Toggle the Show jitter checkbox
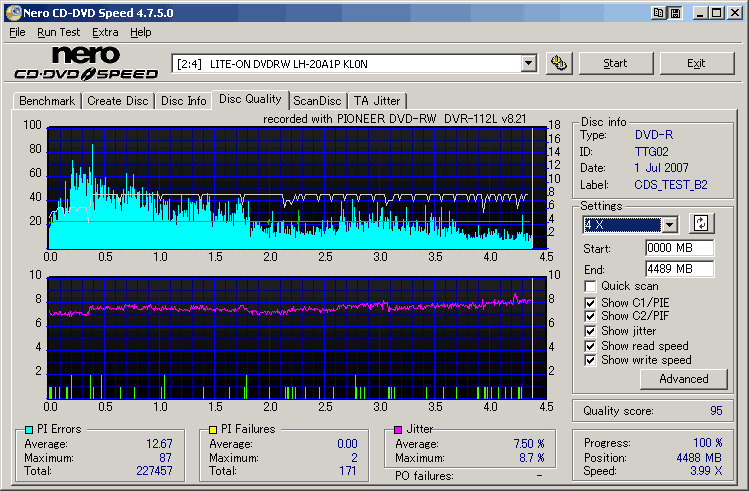749x491 pixels. click(x=591, y=331)
